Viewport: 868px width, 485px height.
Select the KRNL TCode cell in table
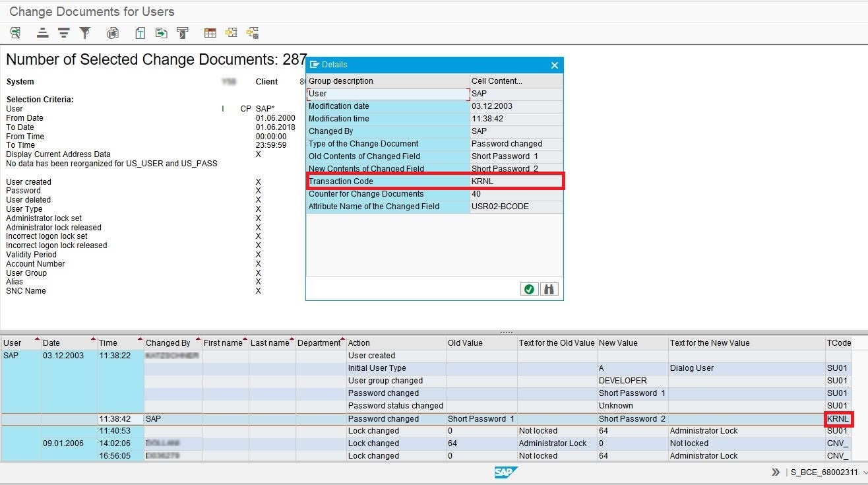[838, 419]
